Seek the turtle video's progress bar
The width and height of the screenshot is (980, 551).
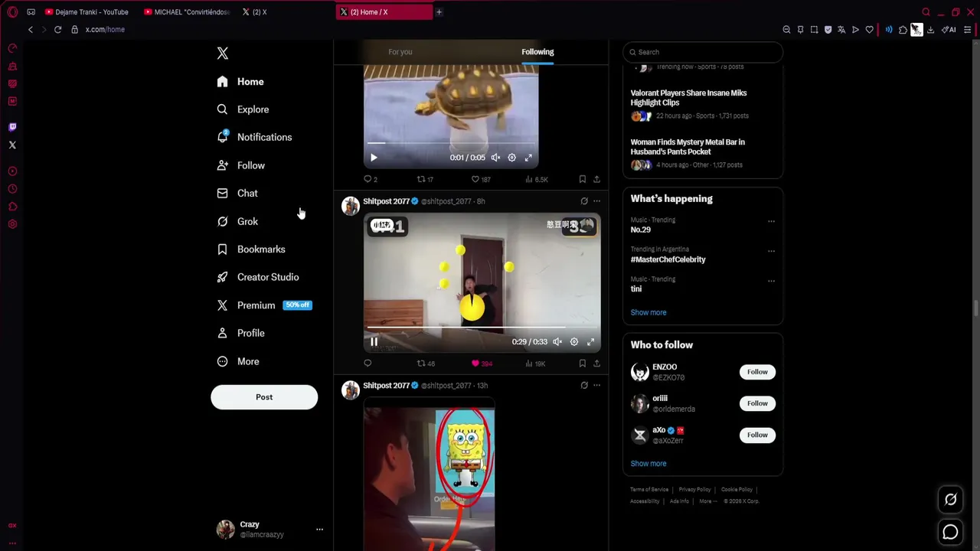point(450,143)
